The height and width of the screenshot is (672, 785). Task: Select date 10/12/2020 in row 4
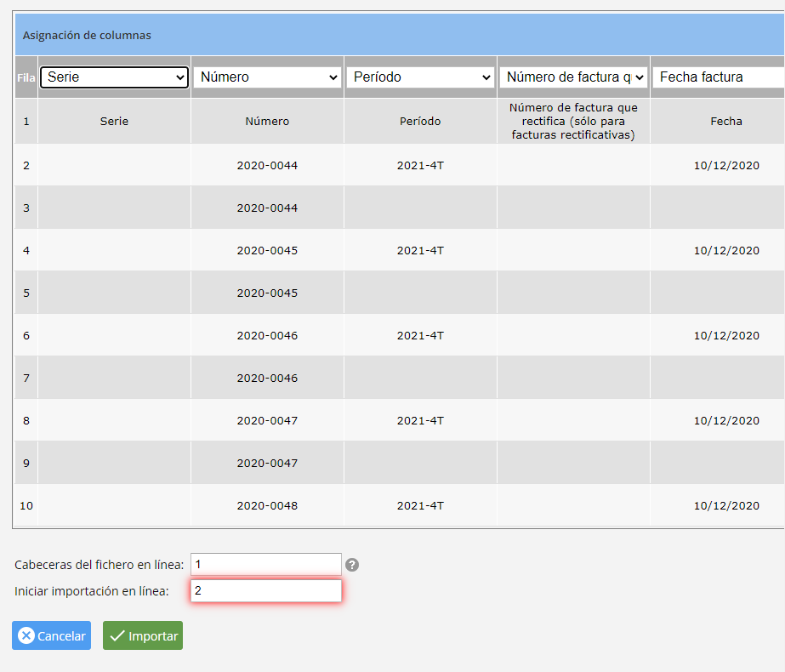tap(726, 250)
